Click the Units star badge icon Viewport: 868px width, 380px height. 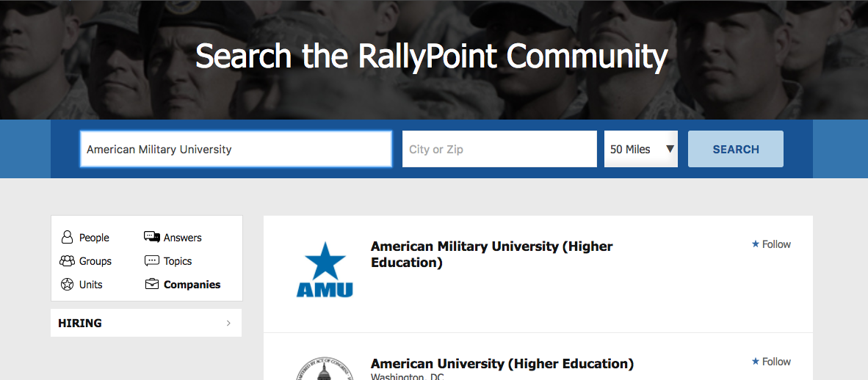click(67, 285)
